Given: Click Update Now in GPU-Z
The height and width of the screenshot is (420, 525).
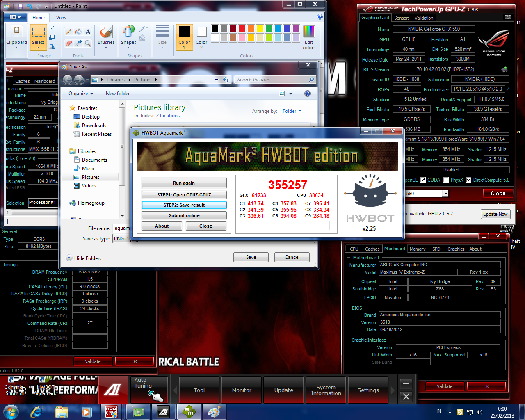Looking at the screenshot, I should pos(495,214).
